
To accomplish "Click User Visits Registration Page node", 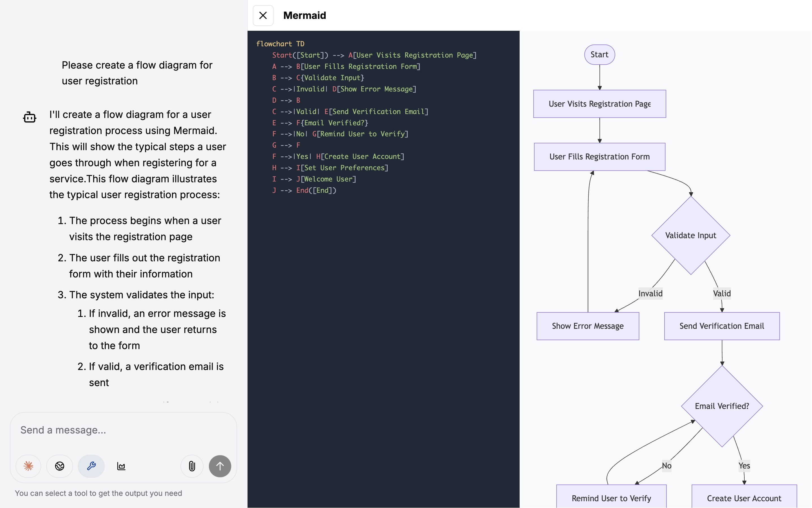I will pyautogui.click(x=600, y=104).
